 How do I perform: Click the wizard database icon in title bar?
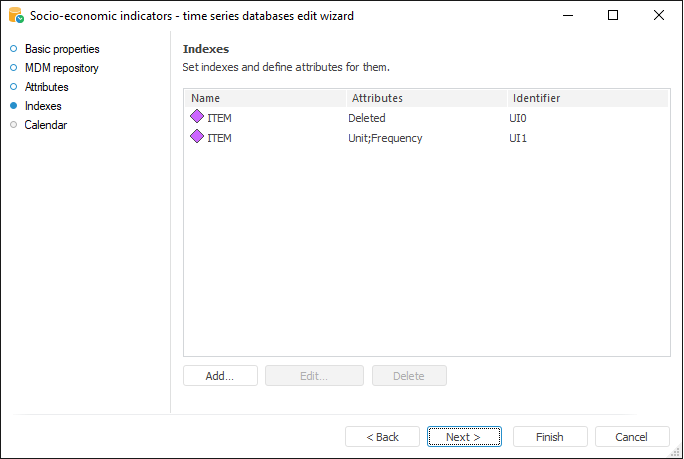tap(15, 16)
